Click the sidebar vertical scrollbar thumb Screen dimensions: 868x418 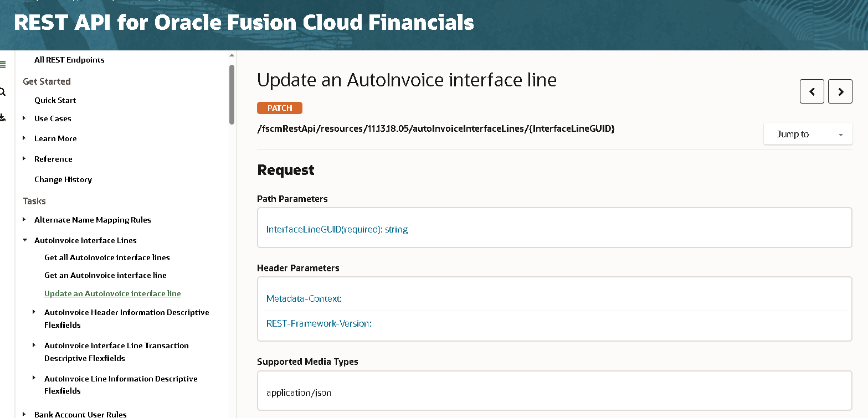point(232,94)
